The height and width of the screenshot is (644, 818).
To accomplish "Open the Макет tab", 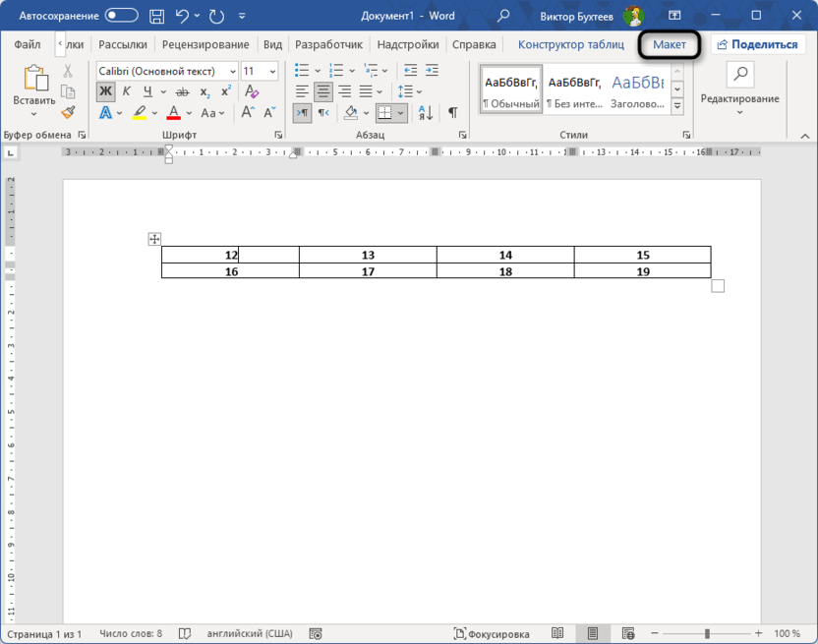I will 670,44.
